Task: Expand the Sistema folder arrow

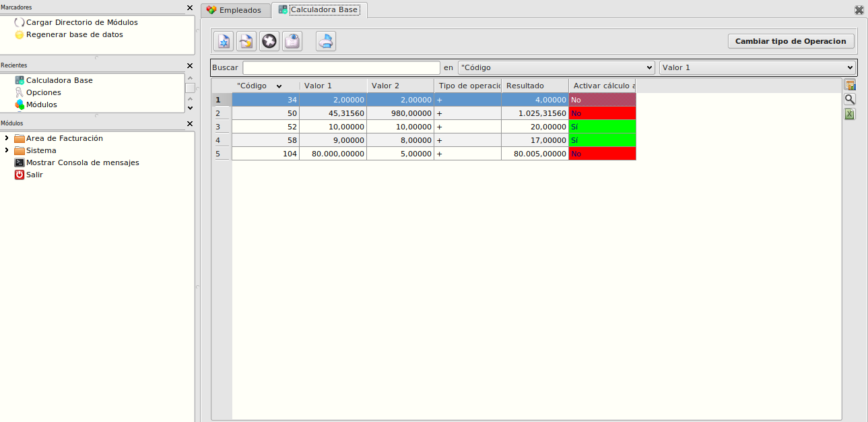Action: 7,150
